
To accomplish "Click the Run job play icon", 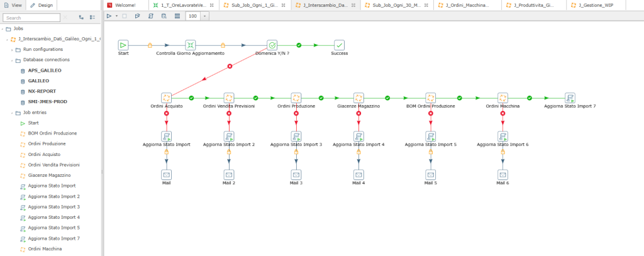I will (x=109, y=16).
